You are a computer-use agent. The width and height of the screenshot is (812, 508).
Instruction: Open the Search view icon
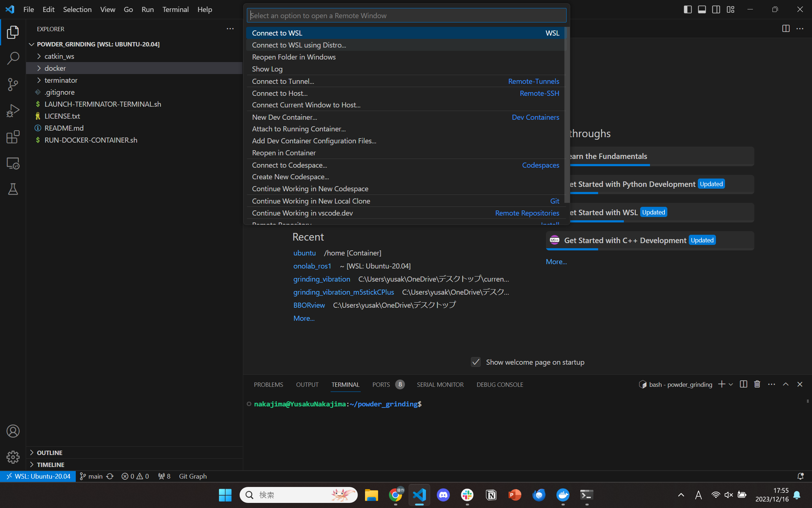coord(13,58)
